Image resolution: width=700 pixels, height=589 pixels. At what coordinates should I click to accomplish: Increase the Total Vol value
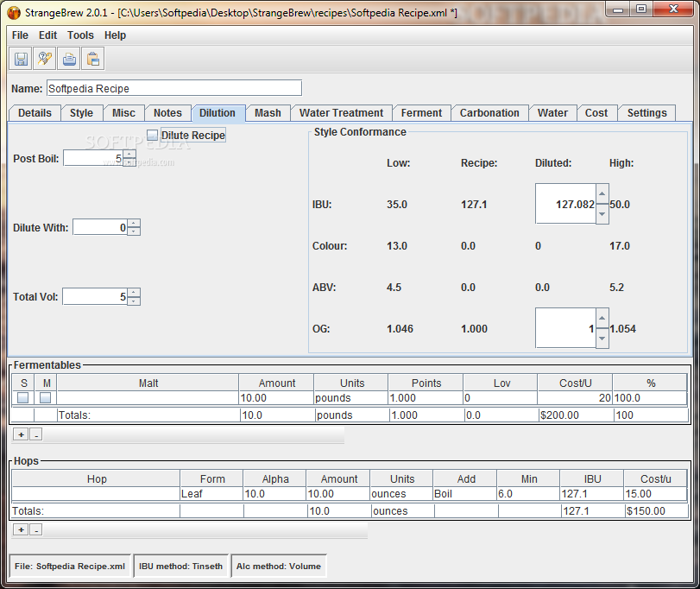click(134, 293)
